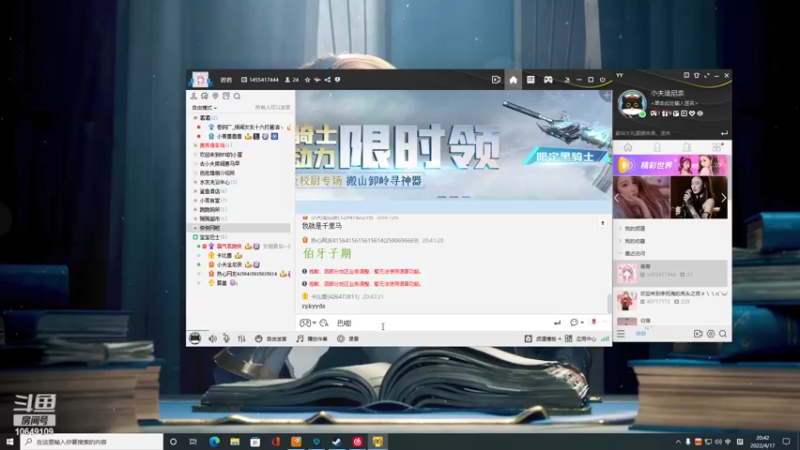Click the red flower gift icon in the chat bar

(x=593, y=322)
